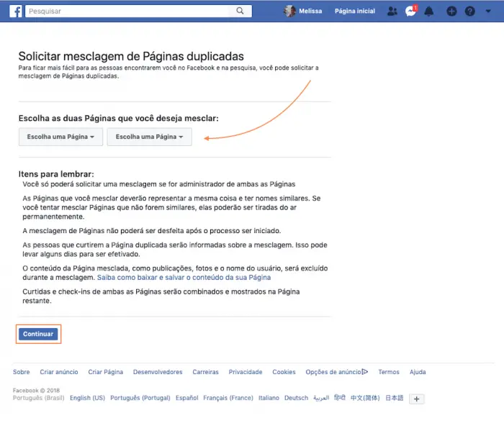This screenshot has height=431, width=504.
Task: Open the Messenger icon with notification
Action: click(x=410, y=12)
